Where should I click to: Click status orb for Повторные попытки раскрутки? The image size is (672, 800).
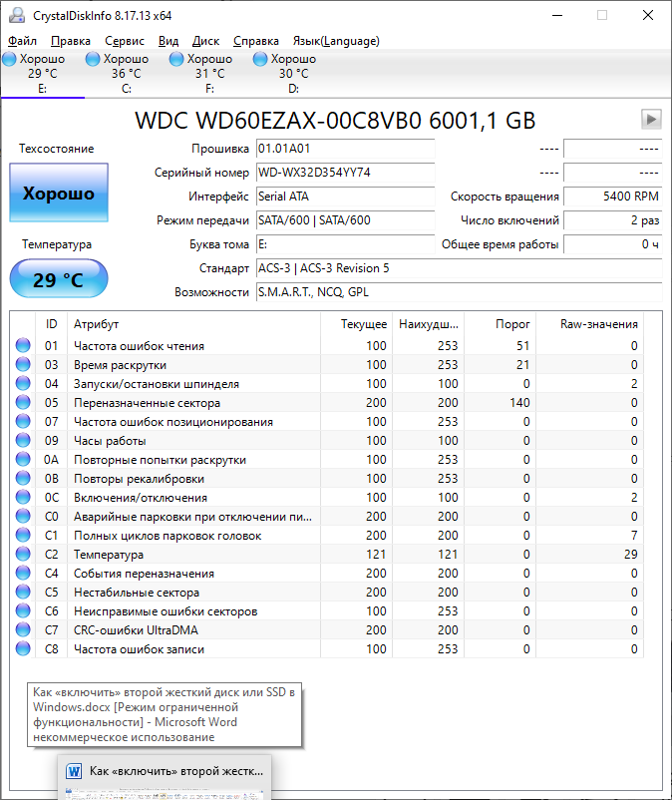coord(23,459)
